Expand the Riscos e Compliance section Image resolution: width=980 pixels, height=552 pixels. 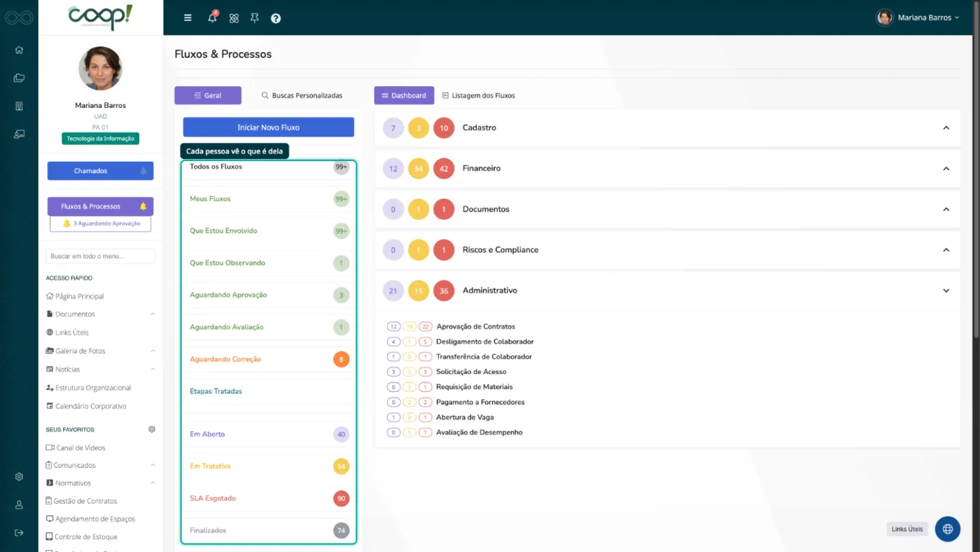tap(946, 250)
